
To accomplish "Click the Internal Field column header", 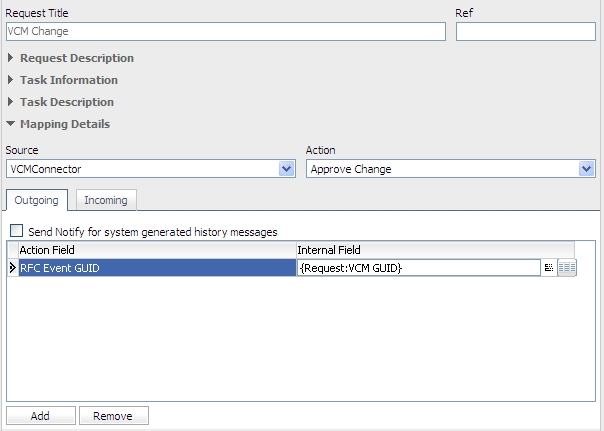I will [x=435, y=249].
